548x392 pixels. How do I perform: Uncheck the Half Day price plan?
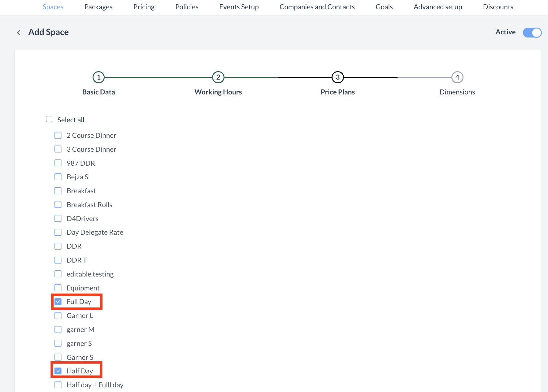[58, 371]
